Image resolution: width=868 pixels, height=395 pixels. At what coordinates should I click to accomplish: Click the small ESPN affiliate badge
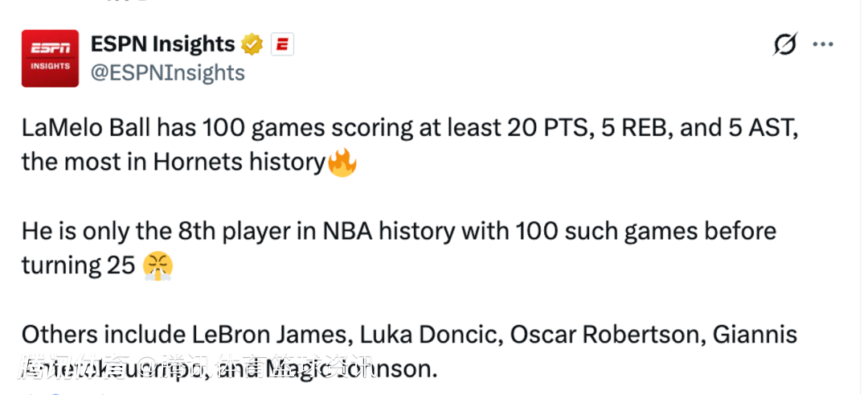click(x=282, y=44)
